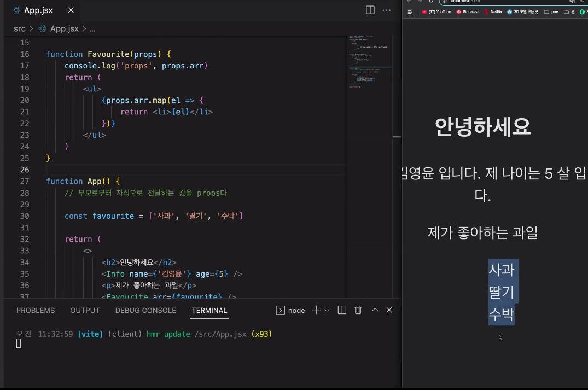Place cursor on function Favourite(props) line
Viewport: 588px width, 390px height.
coord(109,54)
